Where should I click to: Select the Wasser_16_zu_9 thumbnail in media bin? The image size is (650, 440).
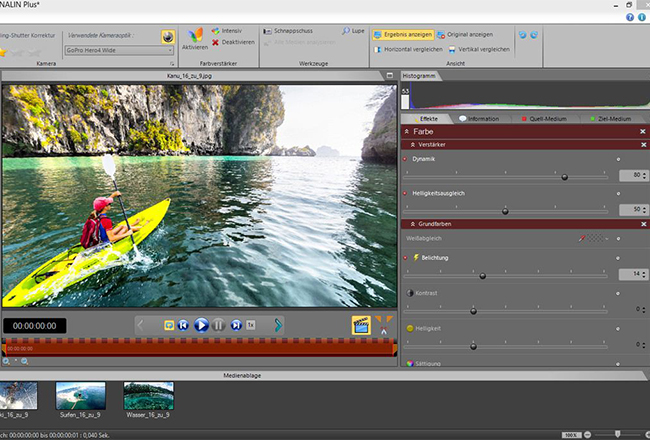pyautogui.click(x=147, y=396)
